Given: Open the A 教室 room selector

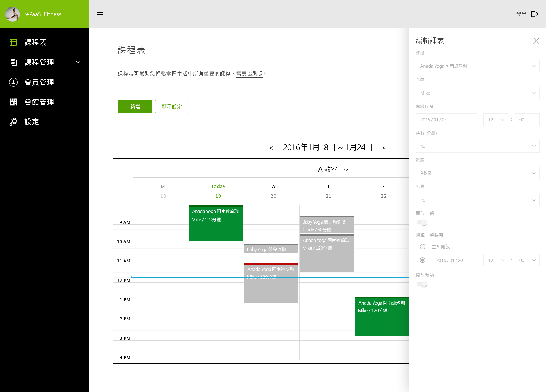Looking at the screenshot, I should pyautogui.click(x=333, y=170).
